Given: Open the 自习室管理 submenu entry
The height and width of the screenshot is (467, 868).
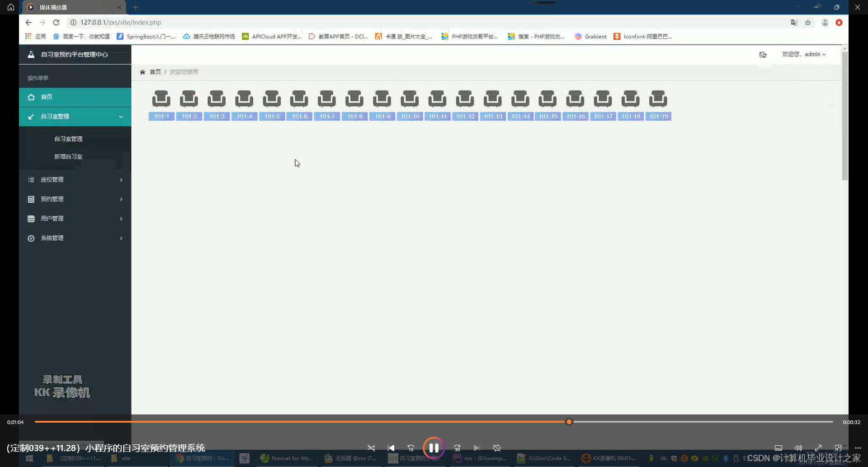Looking at the screenshot, I should point(68,139).
